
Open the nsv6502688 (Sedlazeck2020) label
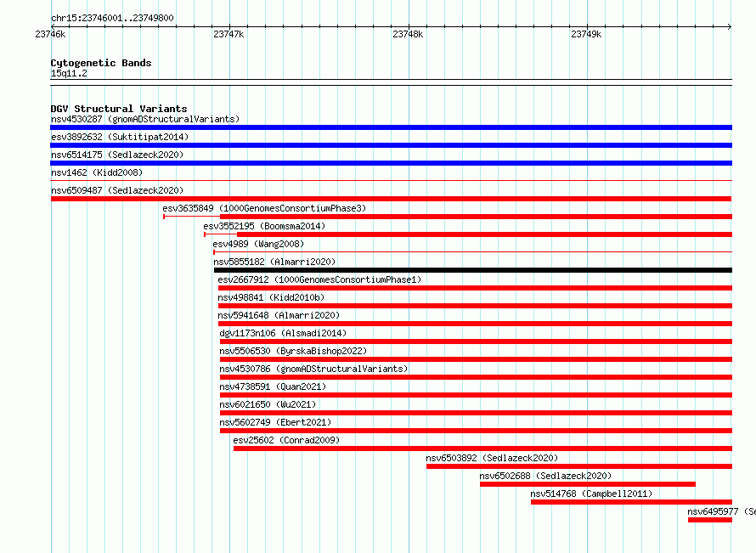545,476
